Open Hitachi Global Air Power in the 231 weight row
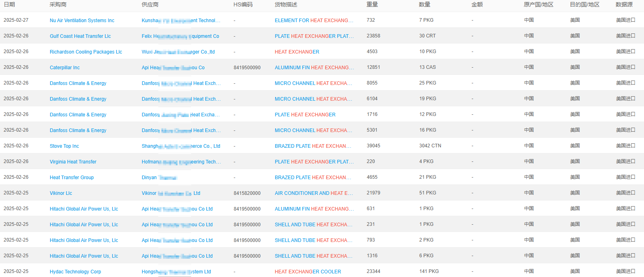The image size is (644, 277). pos(84,225)
